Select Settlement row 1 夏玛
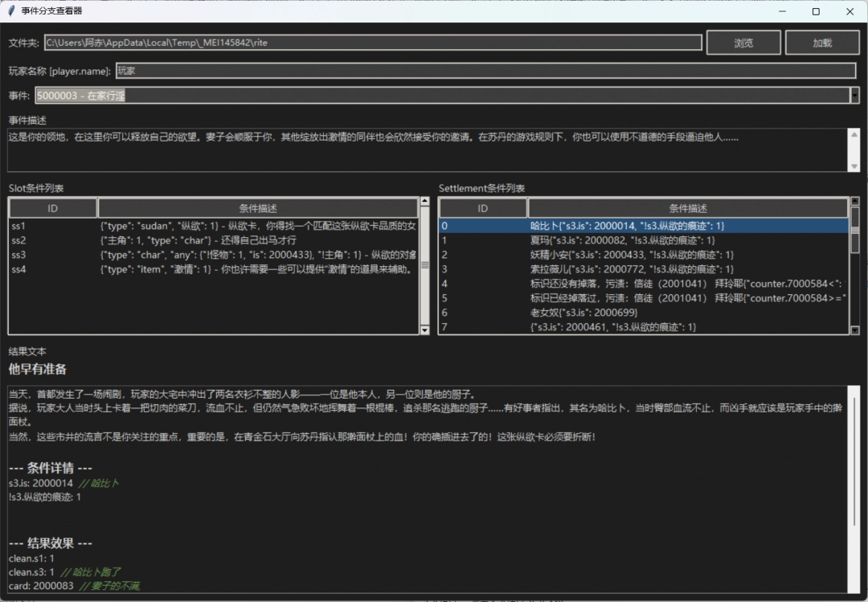 coord(643,240)
